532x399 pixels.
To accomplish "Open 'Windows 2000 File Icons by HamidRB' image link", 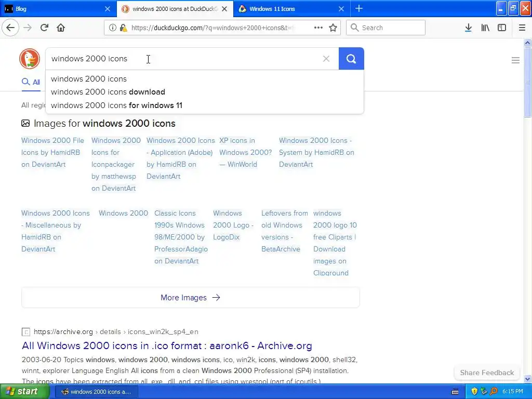I will (x=52, y=152).
